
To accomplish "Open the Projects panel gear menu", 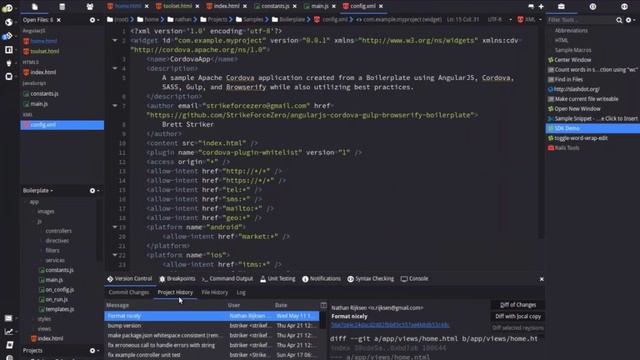I will (94, 351).
